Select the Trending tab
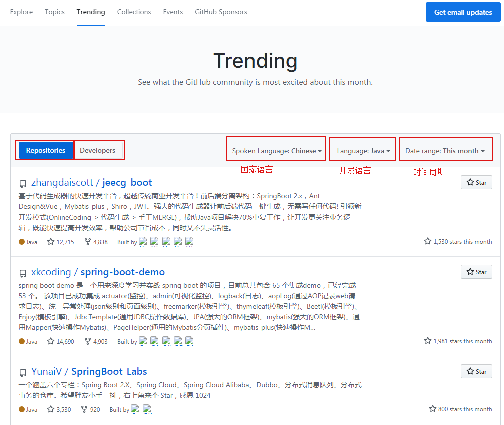Viewport: 504px width, 425px height. pos(91,12)
